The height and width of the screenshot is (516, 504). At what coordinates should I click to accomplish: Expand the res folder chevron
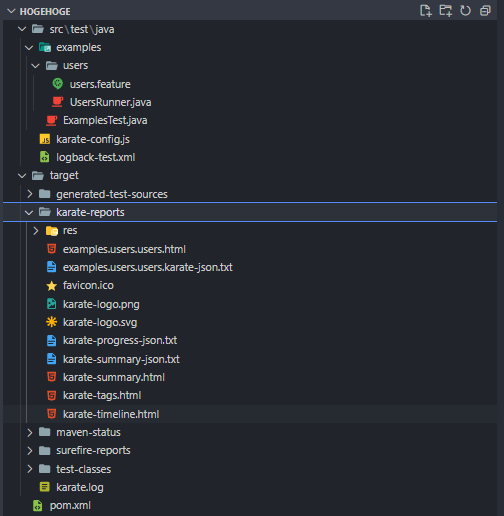coord(36,230)
